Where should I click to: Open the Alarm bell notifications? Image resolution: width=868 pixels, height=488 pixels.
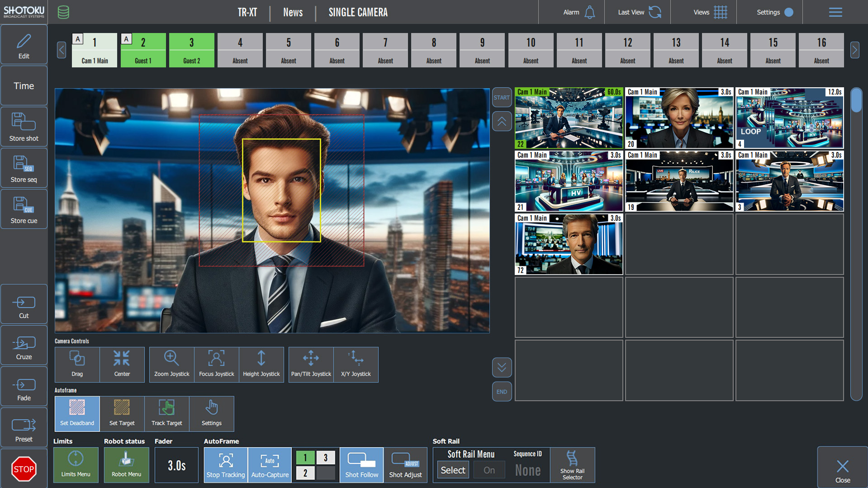click(x=589, y=12)
